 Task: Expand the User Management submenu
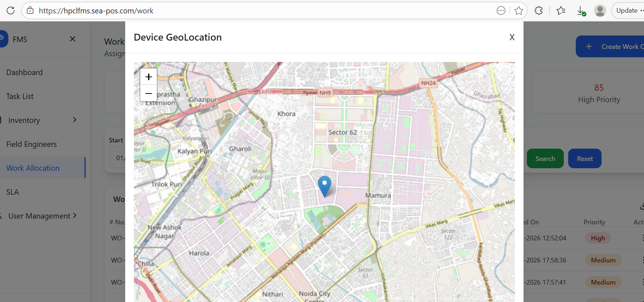pyautogui.click(x=74, y=216)
